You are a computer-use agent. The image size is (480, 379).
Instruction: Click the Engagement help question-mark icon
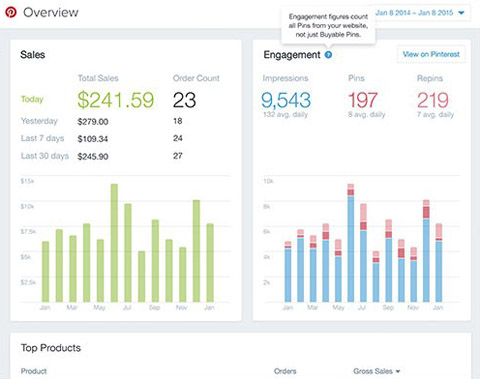tap(328, 55)
